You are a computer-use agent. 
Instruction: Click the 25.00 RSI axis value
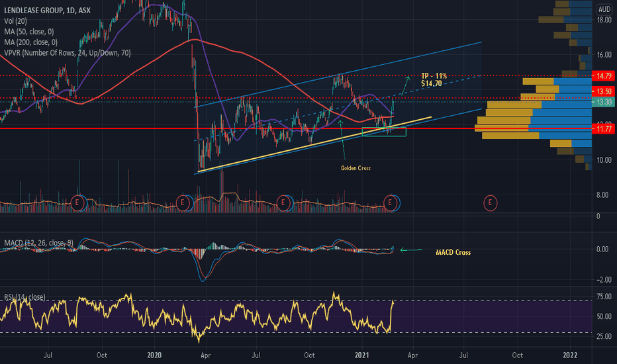(x=604, y=336)
